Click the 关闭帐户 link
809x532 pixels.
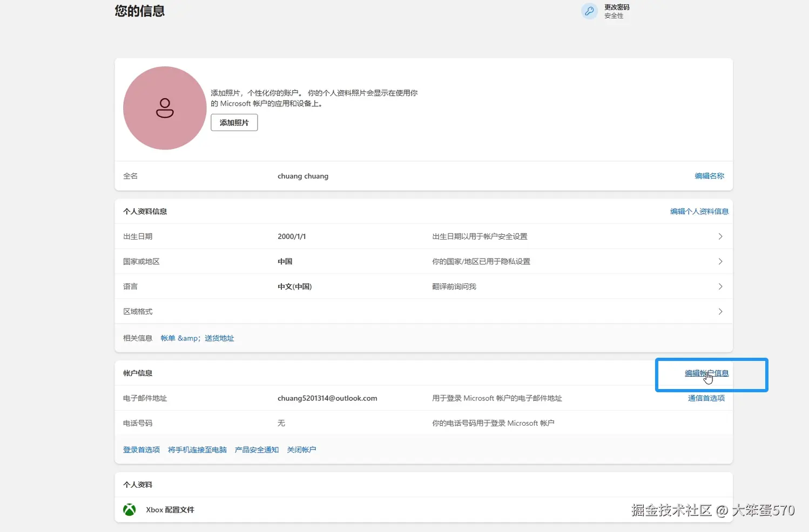pyautogui.click(x=301, y=450)
